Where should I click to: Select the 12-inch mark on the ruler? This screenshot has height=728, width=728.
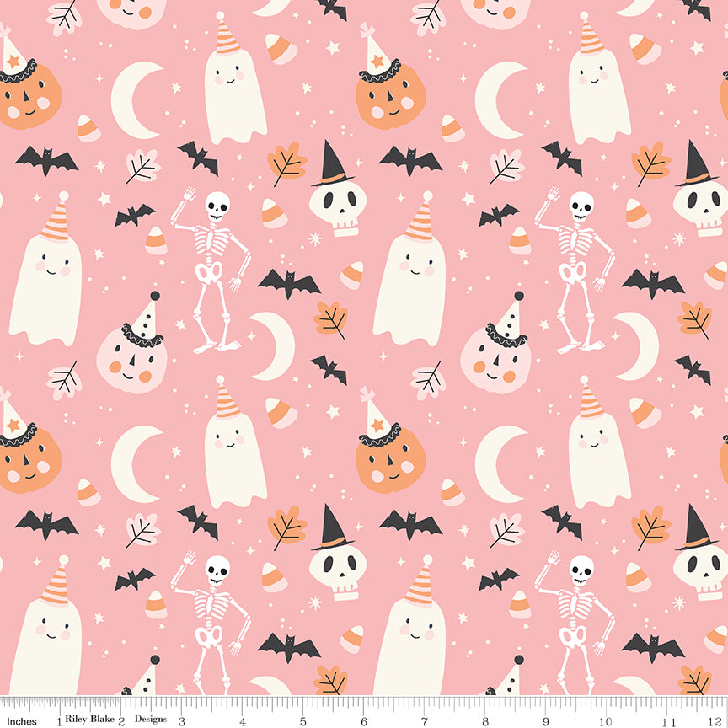point(719,721)
